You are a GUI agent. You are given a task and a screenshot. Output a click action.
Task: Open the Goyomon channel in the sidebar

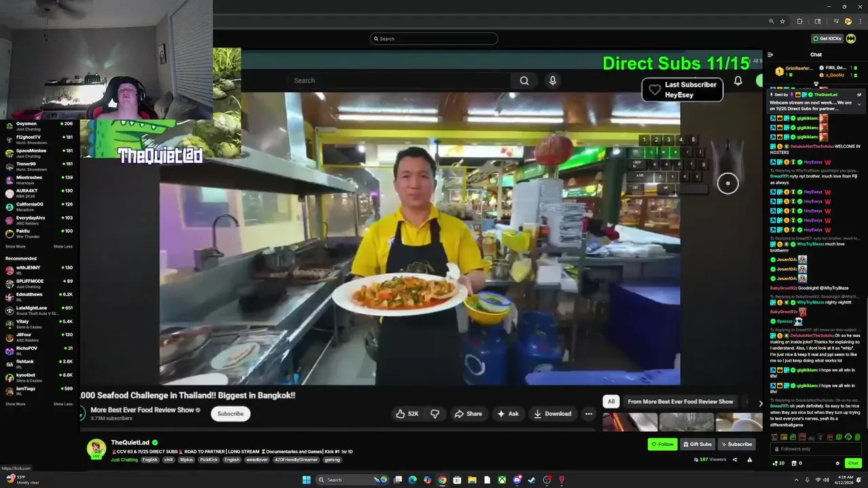point(39,126)
